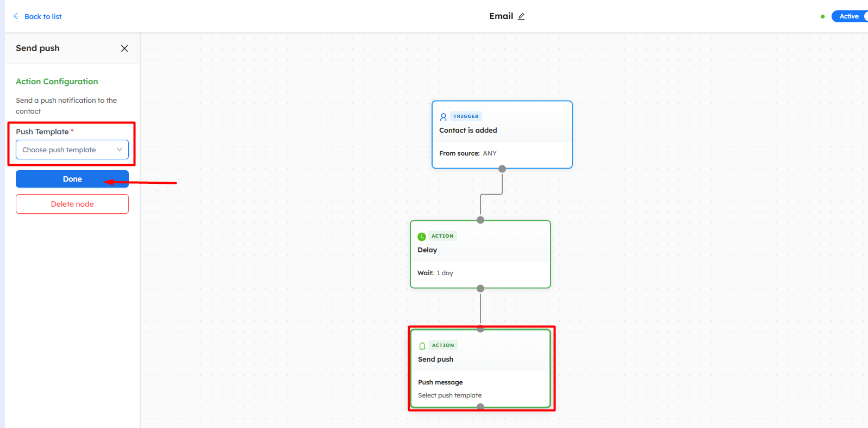Expand push template list via chevron arrow
This screenshot has height=428, width=868.
pos(120,150)
